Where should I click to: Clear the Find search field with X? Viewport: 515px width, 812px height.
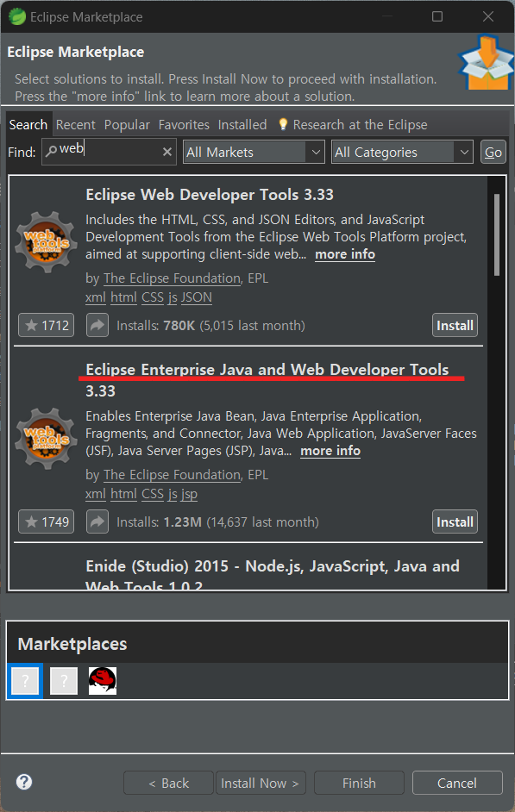[x=166, y=152]
